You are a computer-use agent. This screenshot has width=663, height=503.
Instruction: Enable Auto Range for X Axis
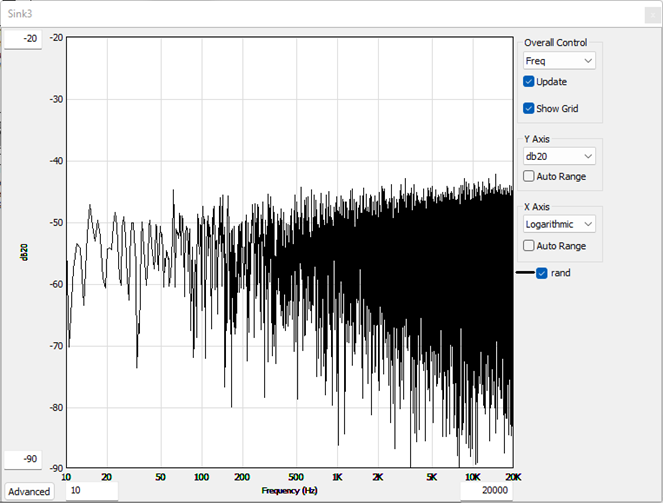point(529,245)
